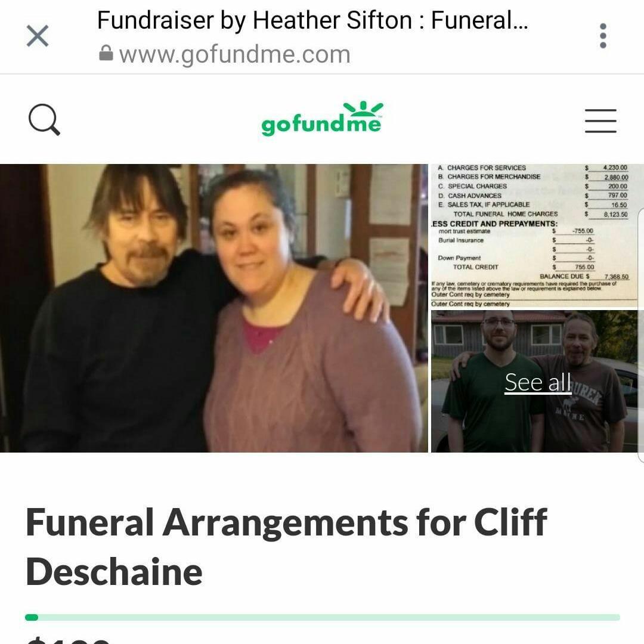Tap the partially visible raised amount text
The width and height of the screenshot is (644, 644).
68,640
